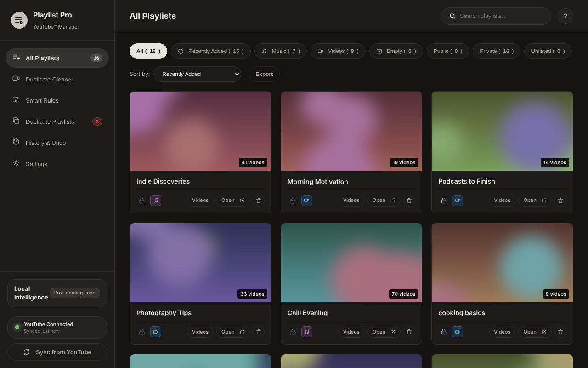Click the search magnifier icon
Image resolution: width=588 pixels, height=368 pixels.
coord(452,16)
